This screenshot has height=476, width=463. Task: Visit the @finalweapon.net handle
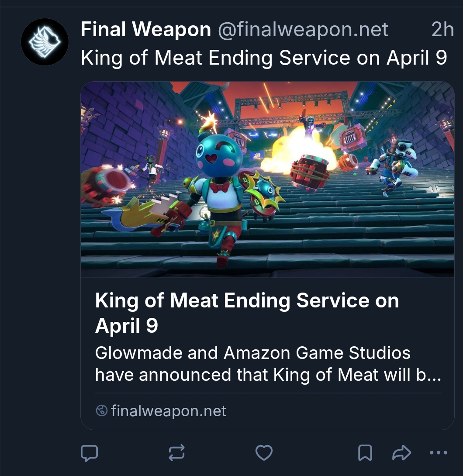(x=303, y=30)
